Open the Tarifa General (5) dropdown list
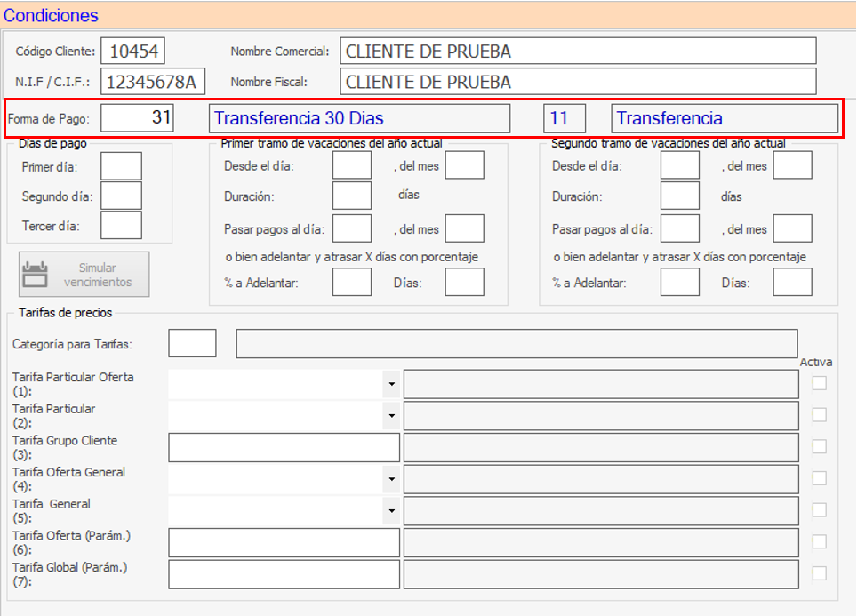This screenshot has width=857, height=616. tap(392, 511)
